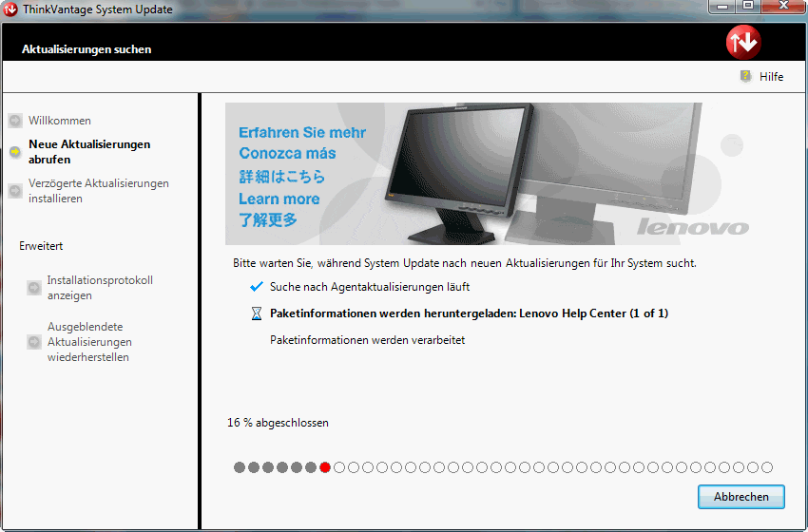Screen dimensions: 808x532
Task: Select Verzögerte Aktualisierungen installieren
Action: [x=99, y=191]
